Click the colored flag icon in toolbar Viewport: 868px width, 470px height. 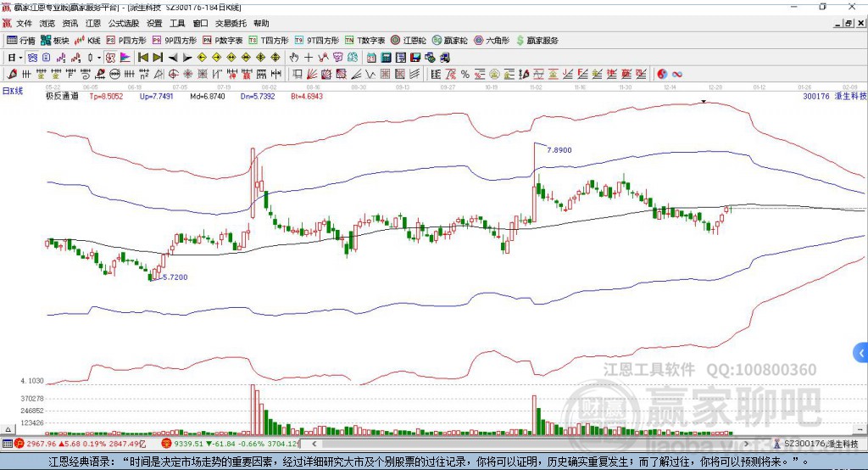pyautogui.click(x=125, y=58)
